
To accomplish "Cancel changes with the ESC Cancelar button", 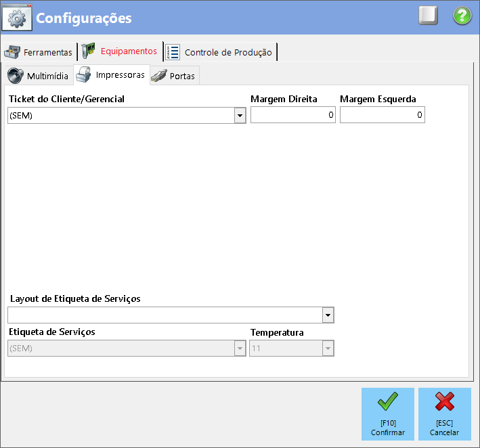I will (444, 412).
